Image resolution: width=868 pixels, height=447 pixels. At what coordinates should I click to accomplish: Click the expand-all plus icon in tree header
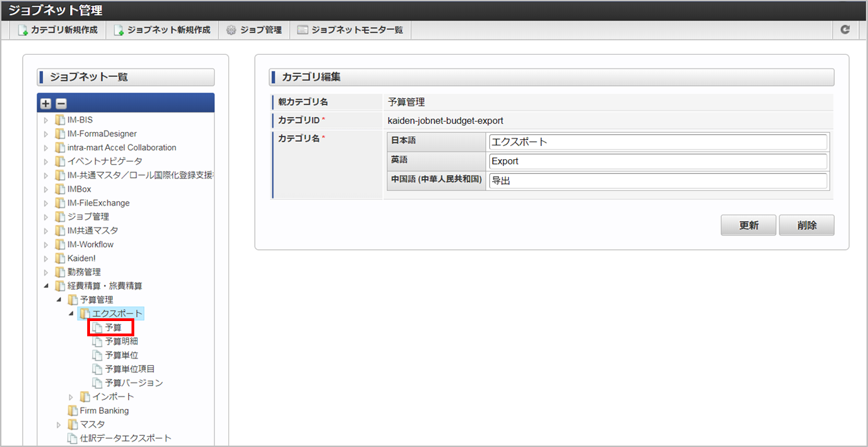pos(46,104)
